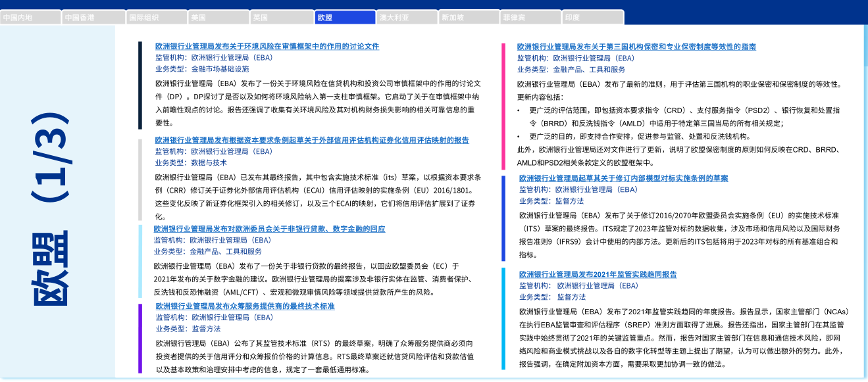Click the active 欧盟 tab
This screenshot has width=868, height=382.
pos(344,18)
